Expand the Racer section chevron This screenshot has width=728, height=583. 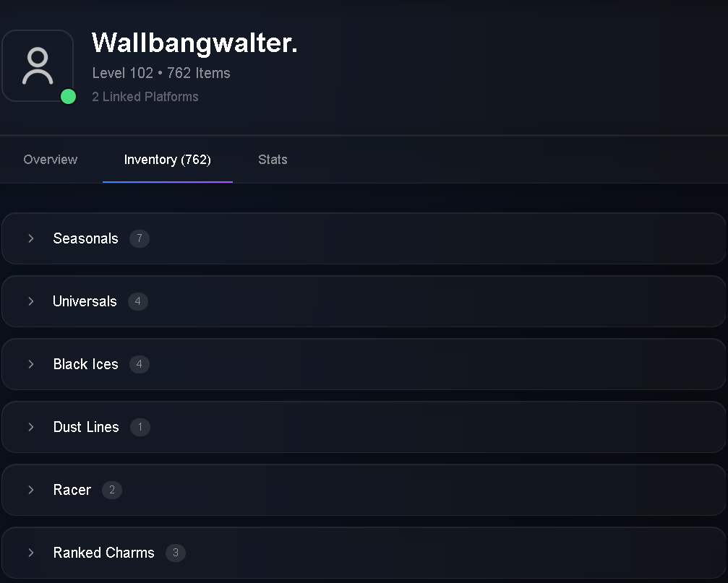point(30,490)
